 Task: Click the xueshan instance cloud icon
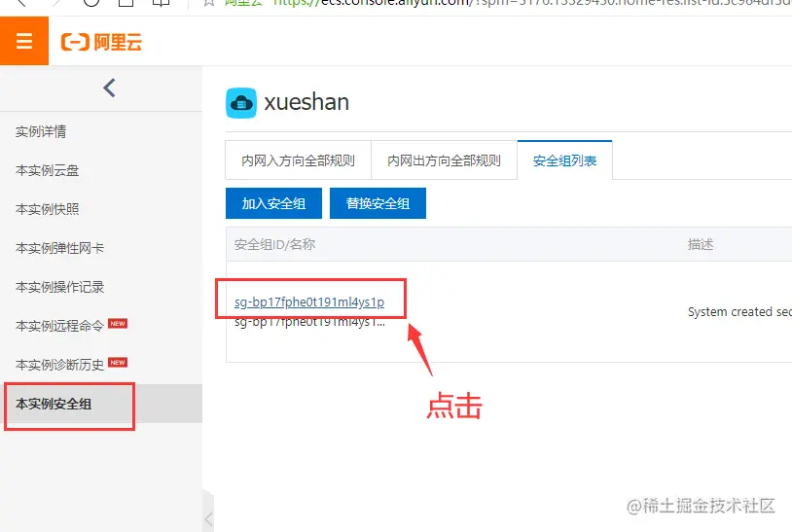pyautogui.click(x=241, y=103)
